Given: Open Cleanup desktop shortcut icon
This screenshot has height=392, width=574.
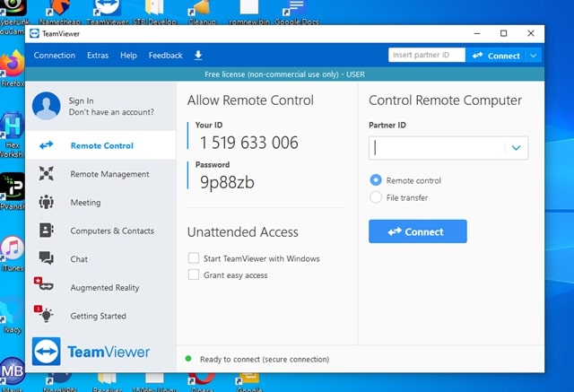Looking at the screenshot, I should click(x=202, y=9).
